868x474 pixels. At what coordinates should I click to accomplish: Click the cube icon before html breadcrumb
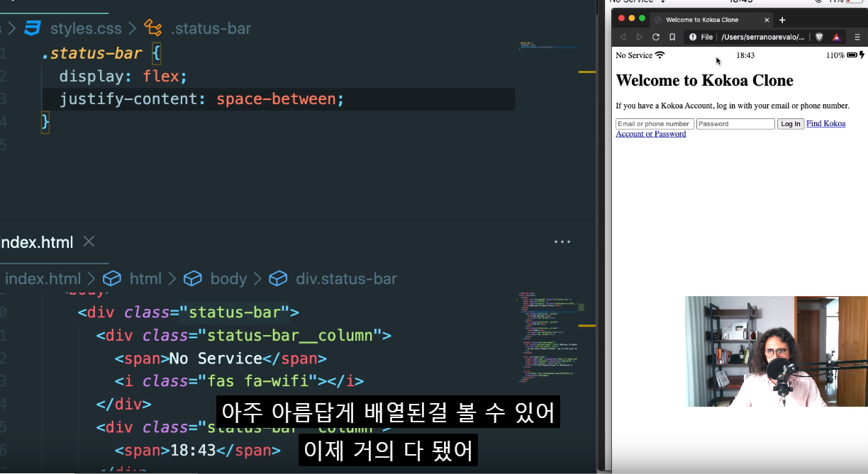[112, 278]
